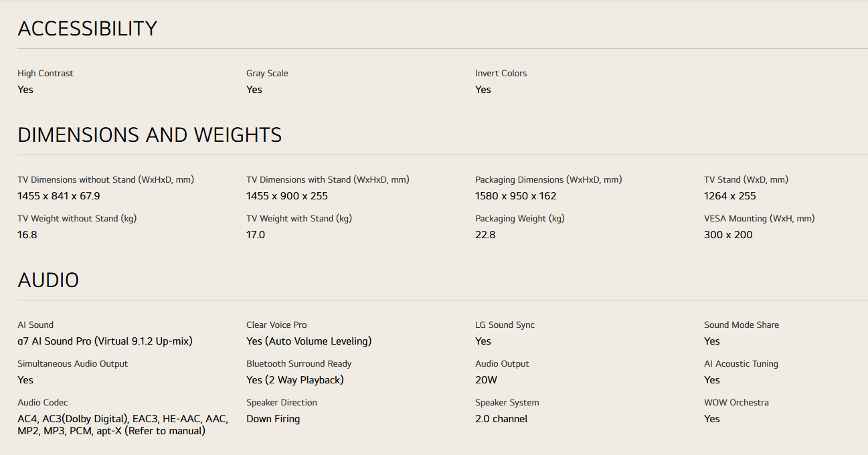The image size is (868, 455).
Task: Click VESA Mounting value 300 x 200
Action: pyautogui.click(x=728, y=235)
